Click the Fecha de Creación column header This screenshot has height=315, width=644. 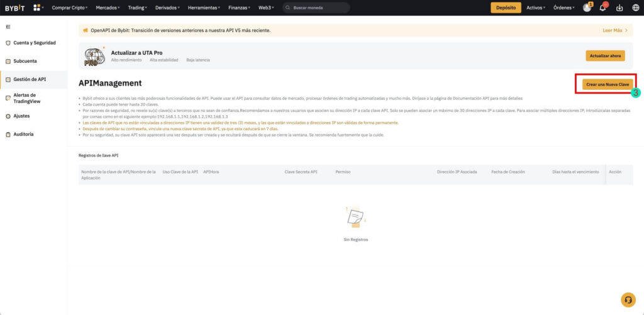tap(508, 172)
